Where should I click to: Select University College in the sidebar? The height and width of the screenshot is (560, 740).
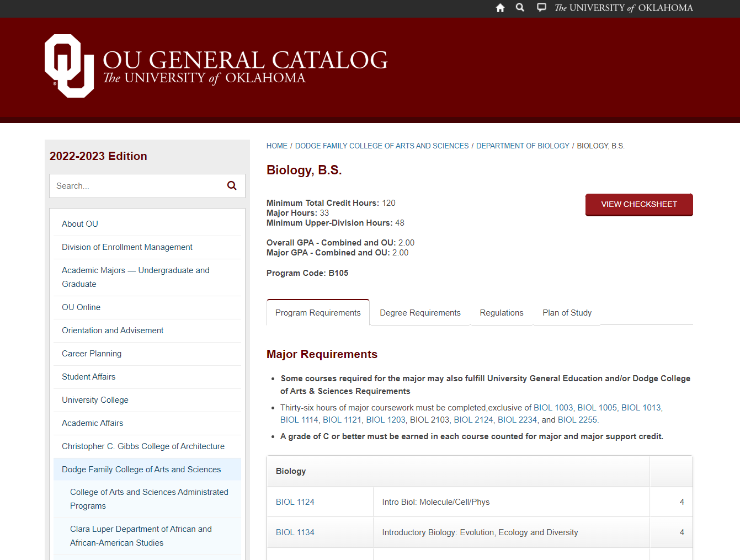coord(95,400)
